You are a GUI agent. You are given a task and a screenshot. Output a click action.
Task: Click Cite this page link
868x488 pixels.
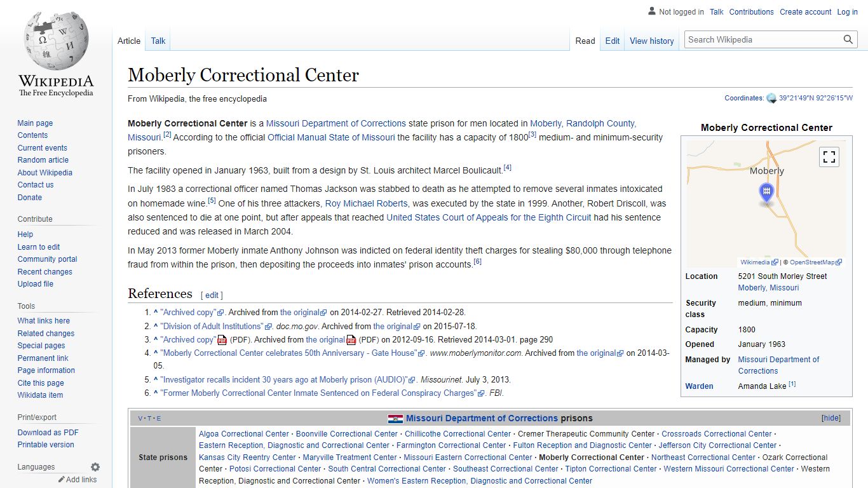point(41,383)
